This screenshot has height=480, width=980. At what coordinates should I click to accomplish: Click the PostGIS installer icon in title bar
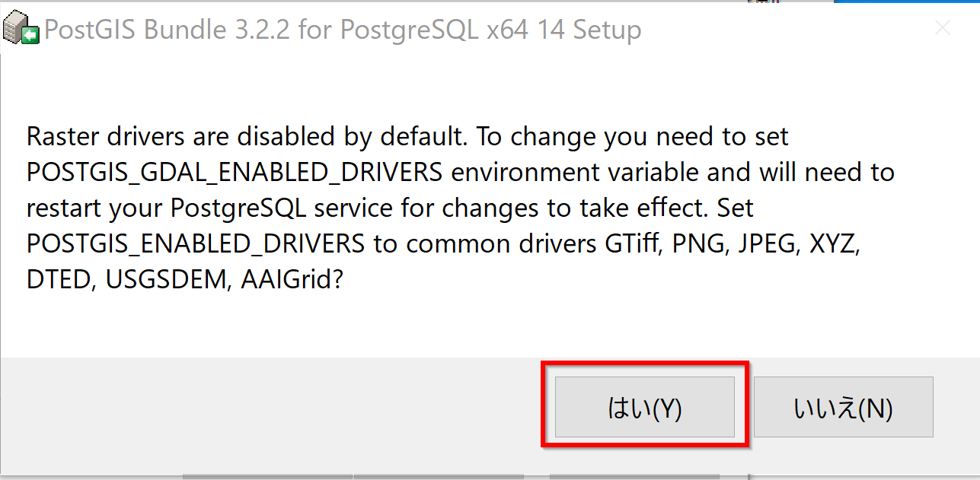click(x=21, y=30)
